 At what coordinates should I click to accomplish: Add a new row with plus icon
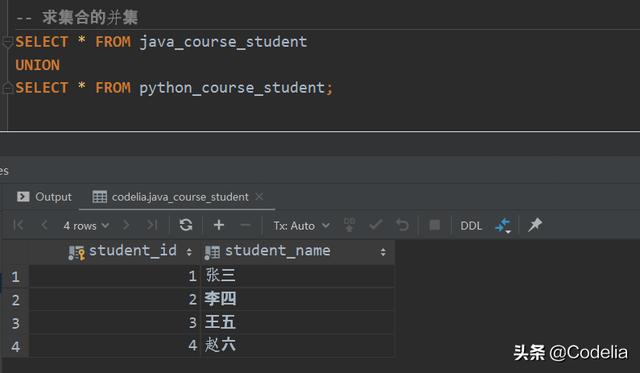point(219,225)
